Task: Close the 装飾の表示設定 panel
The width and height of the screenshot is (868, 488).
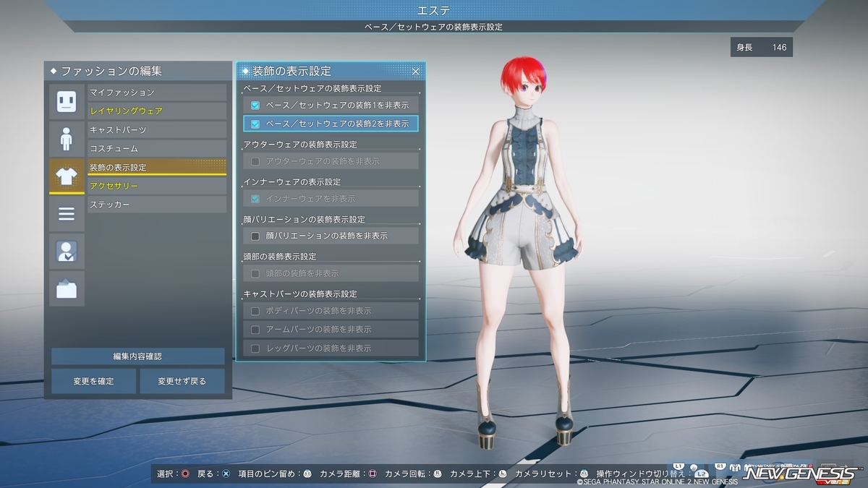Action: tap(416, 71)
